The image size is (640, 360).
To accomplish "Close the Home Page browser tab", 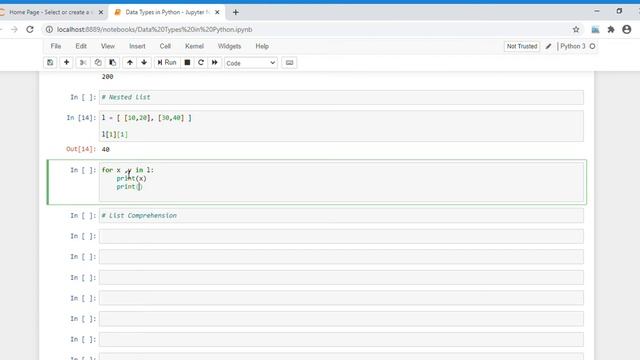I will [101, 12].
